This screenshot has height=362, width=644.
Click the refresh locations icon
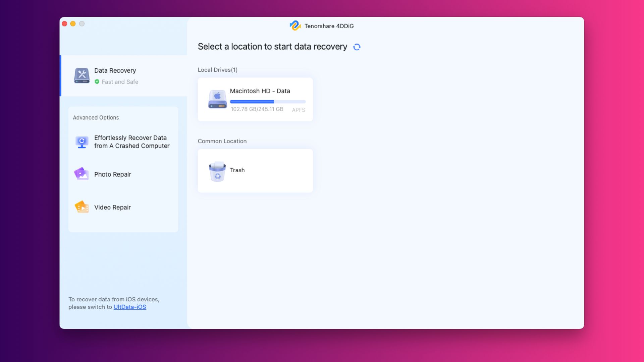tap(357, 47)
